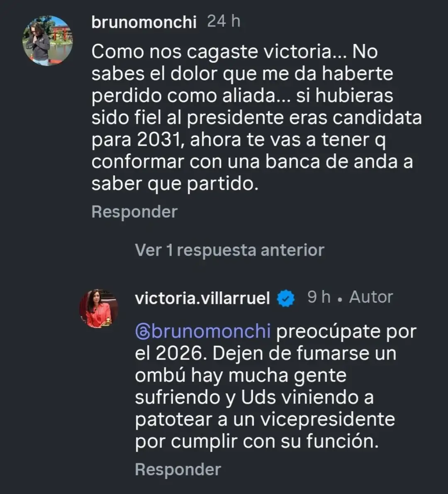Tap the word 'vicepresidente' in the reply
The height and width of the screenshot is (494, 448).
click(327, 419)
